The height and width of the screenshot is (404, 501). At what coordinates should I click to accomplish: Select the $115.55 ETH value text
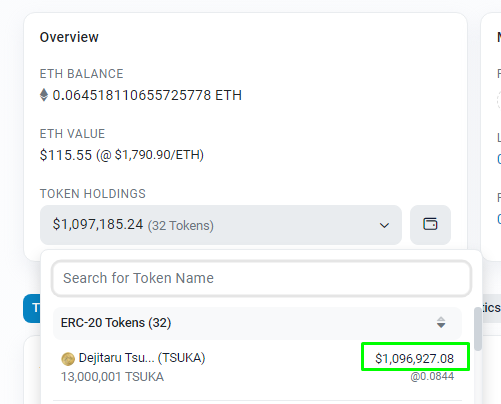pyautogui.click(x=66, y=155)
